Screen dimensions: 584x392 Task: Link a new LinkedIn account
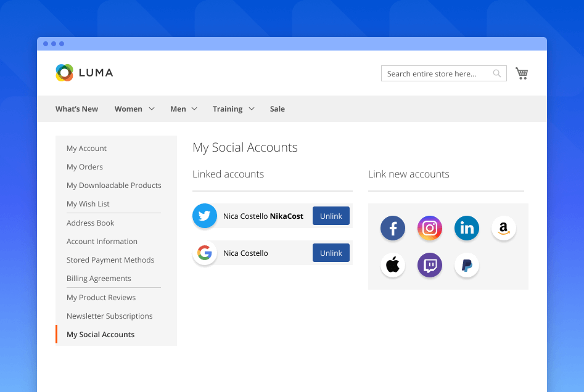click(x=467, y=228)
